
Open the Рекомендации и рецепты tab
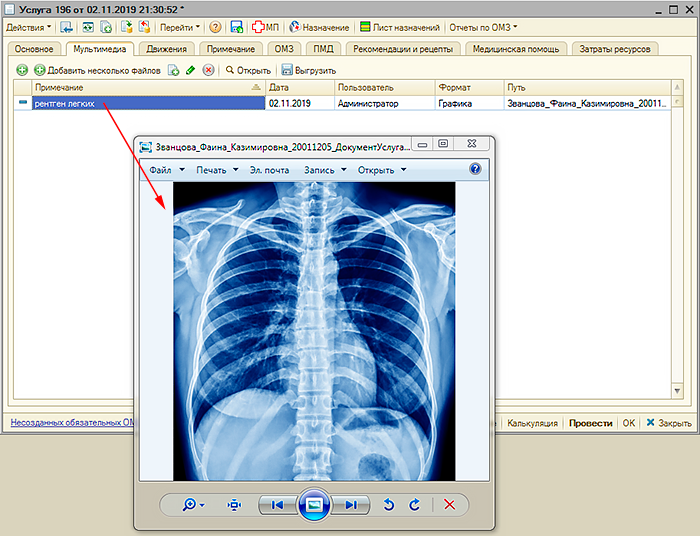tap(405, 49)
